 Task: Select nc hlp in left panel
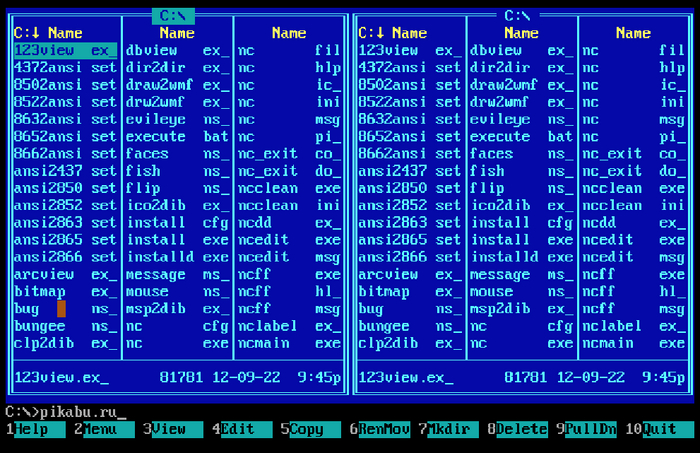tap(289, 68)
